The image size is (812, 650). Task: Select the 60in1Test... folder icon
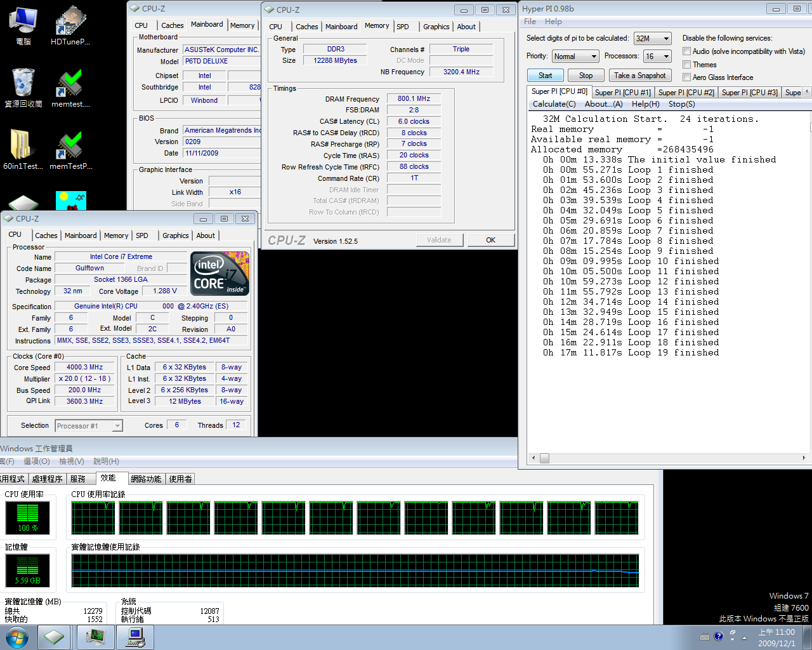pos(23,150)
